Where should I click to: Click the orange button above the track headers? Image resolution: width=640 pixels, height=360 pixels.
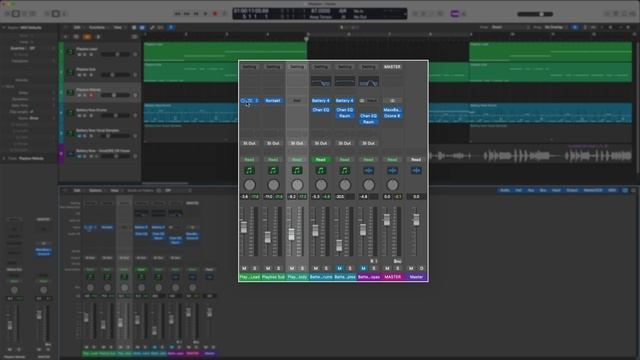[x=87, y=37]
